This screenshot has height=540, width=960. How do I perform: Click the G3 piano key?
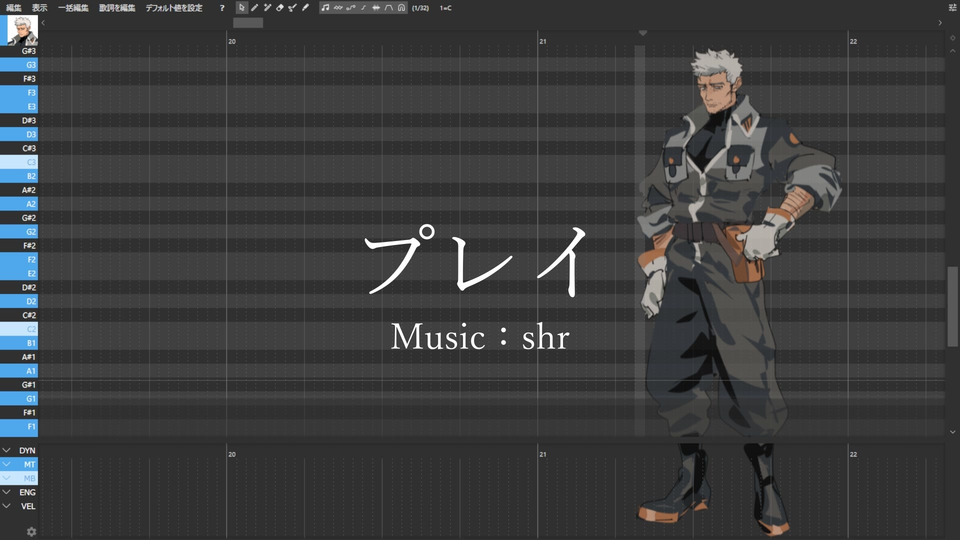[19, 65]
